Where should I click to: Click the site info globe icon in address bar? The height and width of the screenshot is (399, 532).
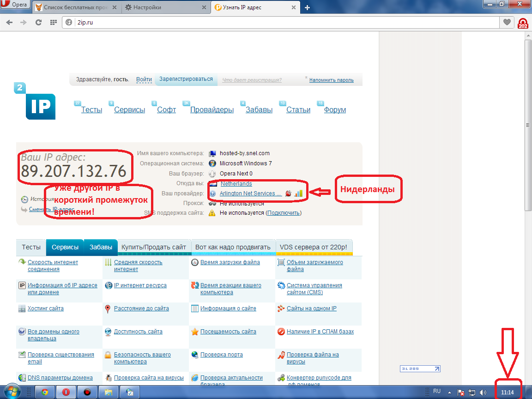(x=69, y=22)
